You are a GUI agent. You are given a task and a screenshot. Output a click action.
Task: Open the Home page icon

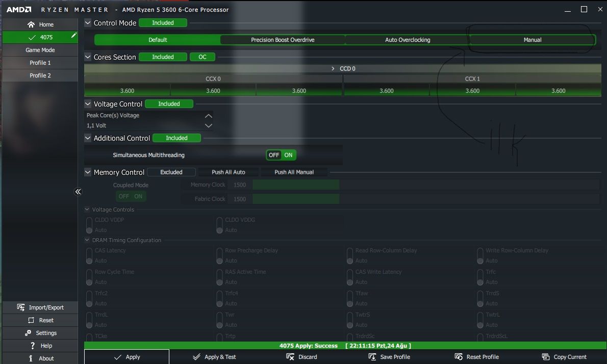click(x=31, y=24)
